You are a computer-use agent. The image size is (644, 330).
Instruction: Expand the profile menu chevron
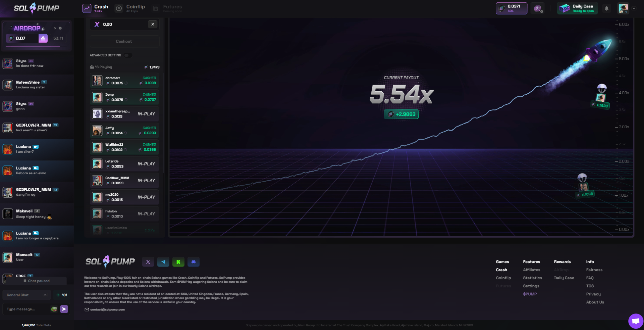point(634,8)
